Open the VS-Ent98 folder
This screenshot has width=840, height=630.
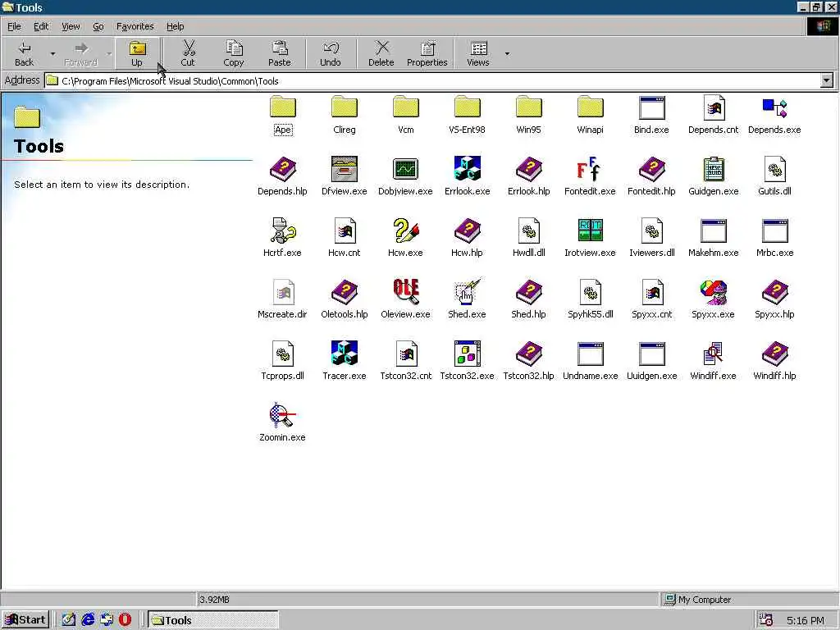pos(467,107)
